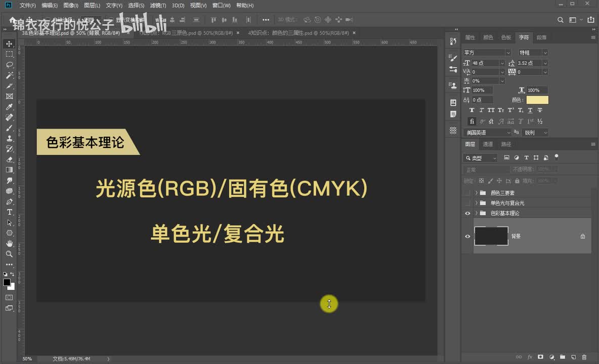Select the Horizontal Type tool
This screenshot has width=599, height=364.
coord(9,212)
